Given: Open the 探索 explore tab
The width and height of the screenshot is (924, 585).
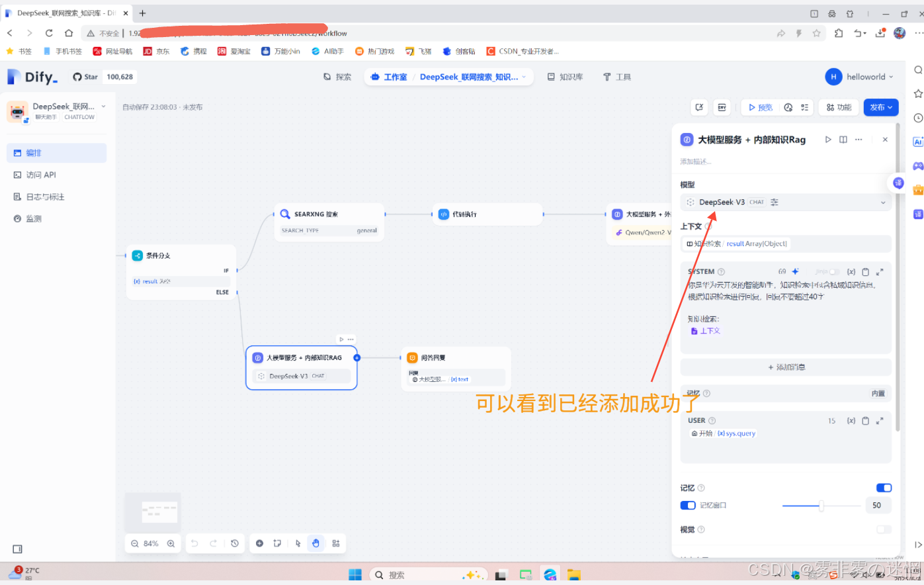Looking at the screenshot, I should coord(337,77).
